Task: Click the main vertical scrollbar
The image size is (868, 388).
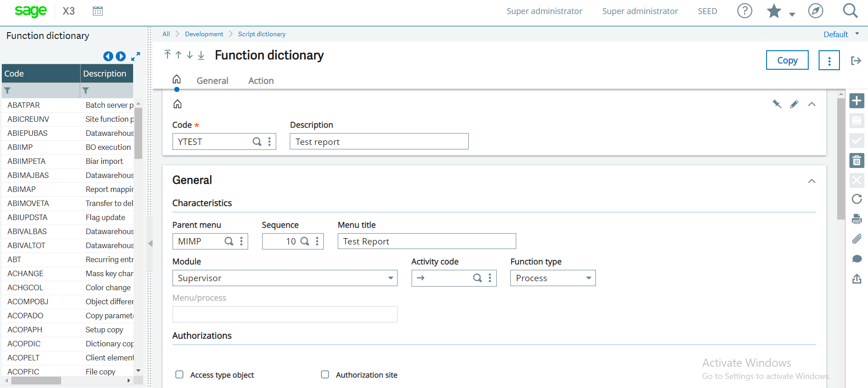Action: pos(841,158)
